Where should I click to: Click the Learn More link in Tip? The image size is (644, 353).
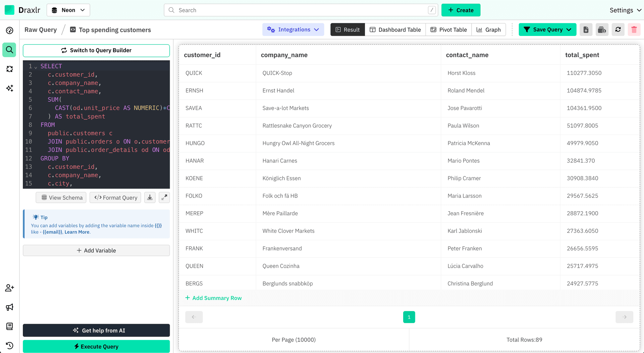(77, 232)
